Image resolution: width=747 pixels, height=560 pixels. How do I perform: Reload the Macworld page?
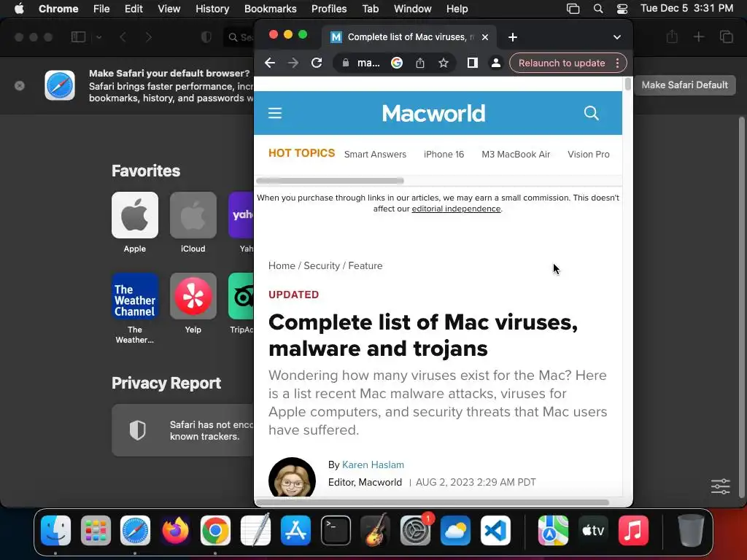(x=317, y=63)
